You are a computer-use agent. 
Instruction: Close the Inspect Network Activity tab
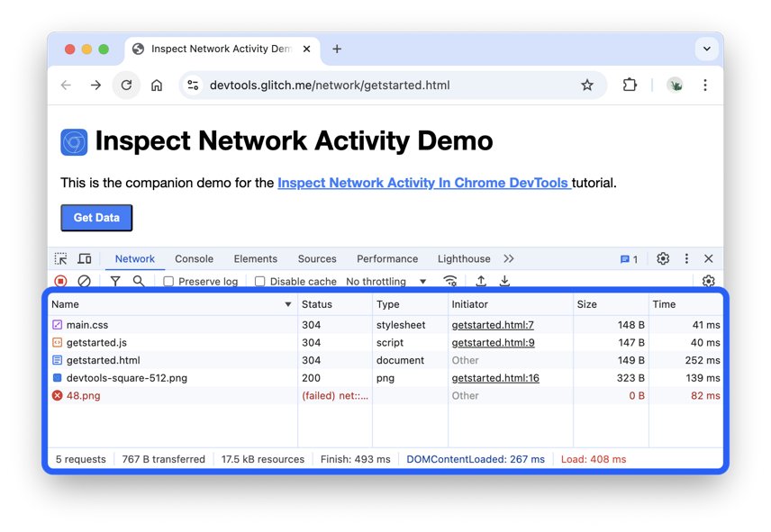point(306,49)
